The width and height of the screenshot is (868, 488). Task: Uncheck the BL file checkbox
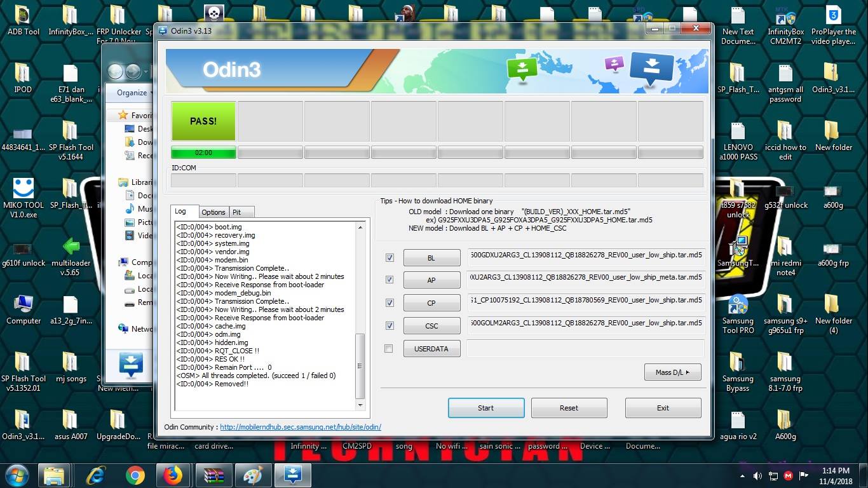390,257
